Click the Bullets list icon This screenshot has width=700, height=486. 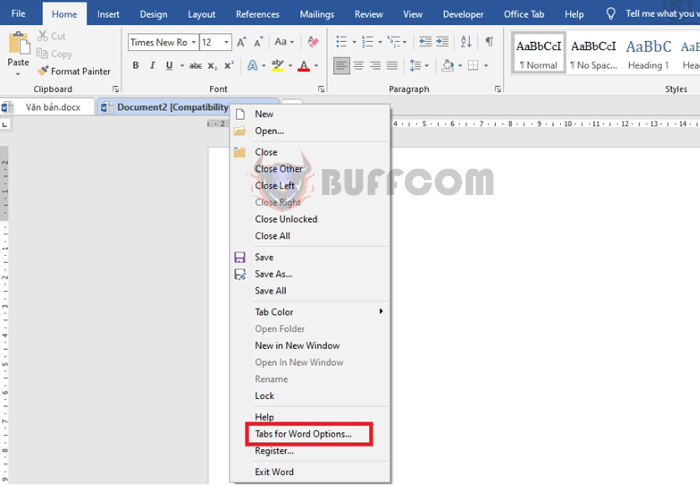coord(342,42)
